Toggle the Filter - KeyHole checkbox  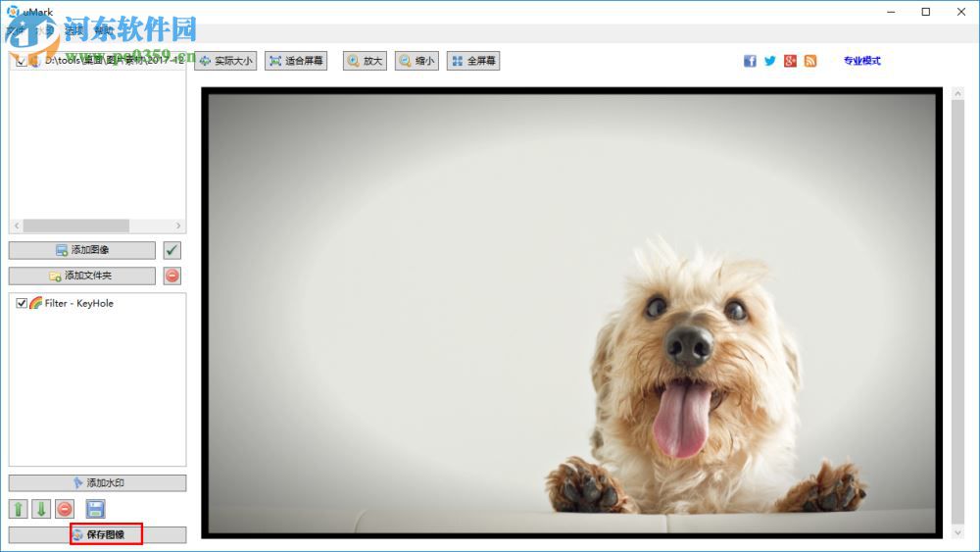pos(22,303)
